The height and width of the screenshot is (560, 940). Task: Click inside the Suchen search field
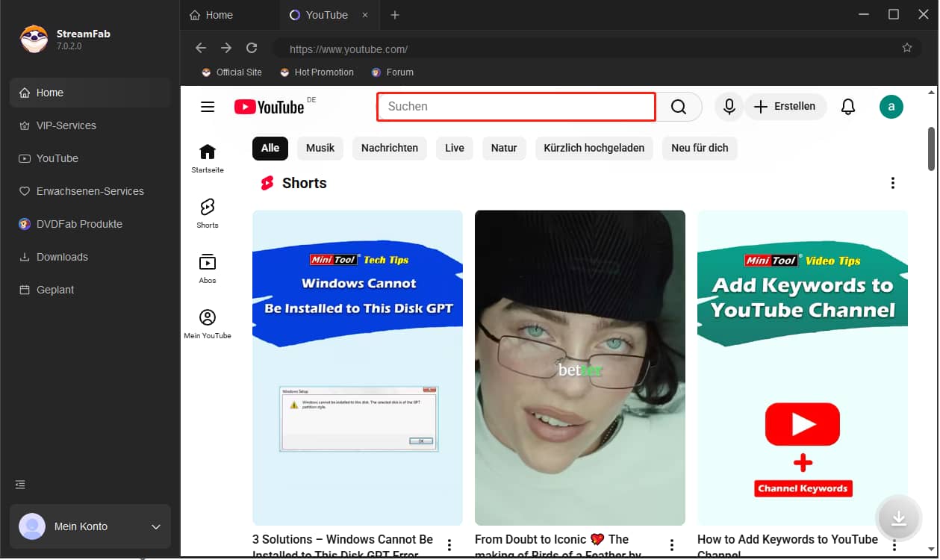(515, 107)
